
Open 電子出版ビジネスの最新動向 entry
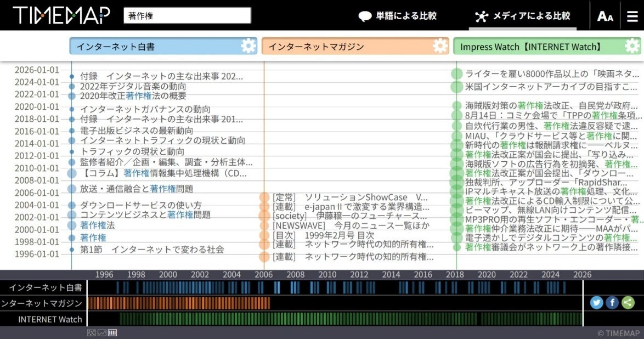tap(137, 131)
